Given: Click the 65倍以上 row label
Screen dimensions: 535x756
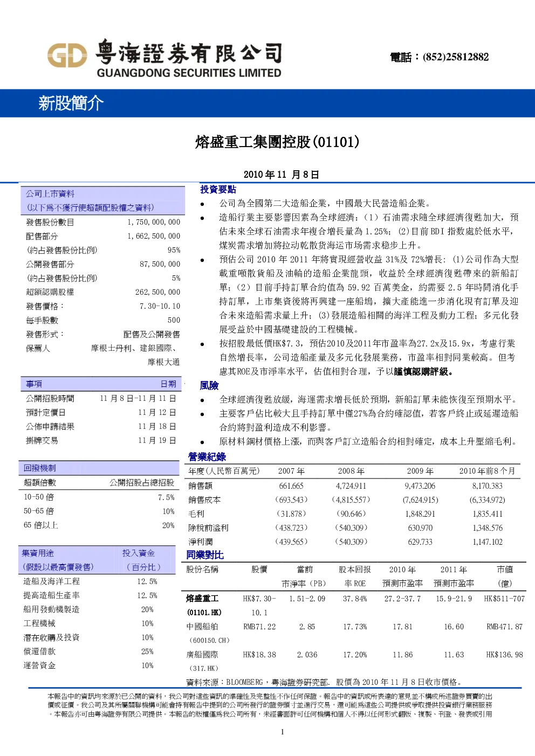Looking at the screenshot, I should [41, 525].
